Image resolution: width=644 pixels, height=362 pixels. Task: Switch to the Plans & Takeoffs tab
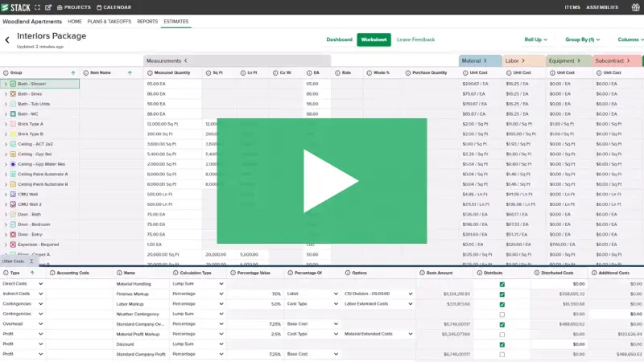coord(109,22)
